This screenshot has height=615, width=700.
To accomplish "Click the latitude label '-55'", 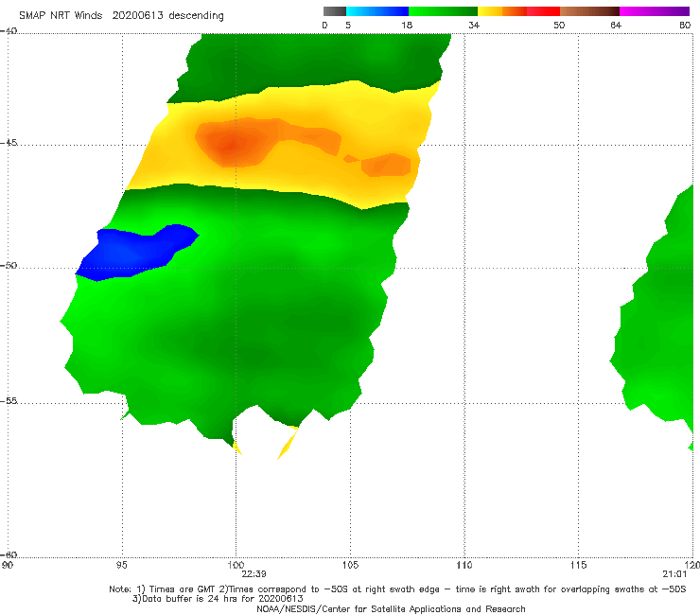I will pos(9,400).
